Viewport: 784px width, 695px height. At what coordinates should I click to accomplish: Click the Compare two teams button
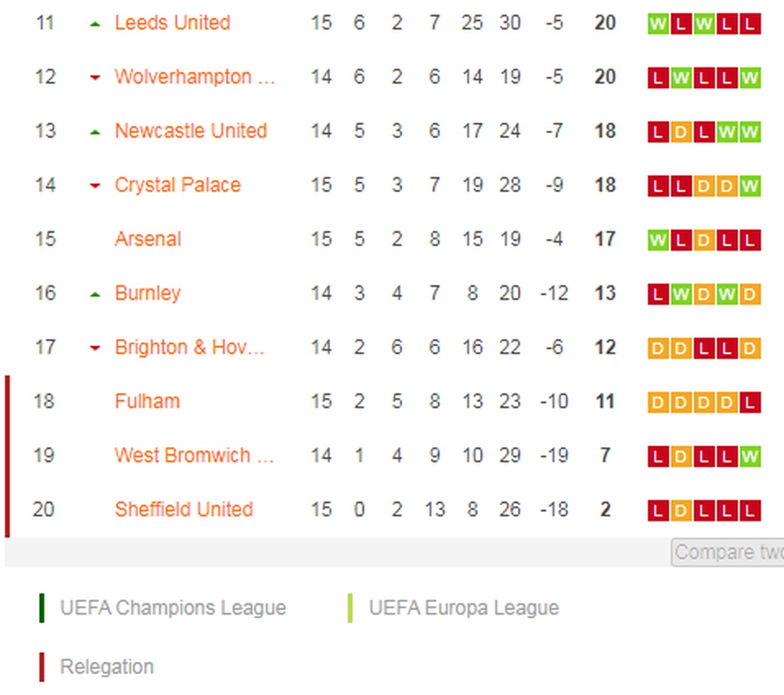click(727, 553)
